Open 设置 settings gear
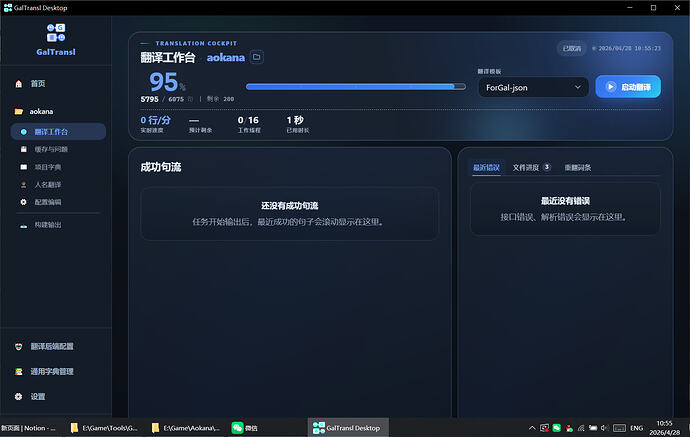The image size is (690, 437). pos(36,397)
